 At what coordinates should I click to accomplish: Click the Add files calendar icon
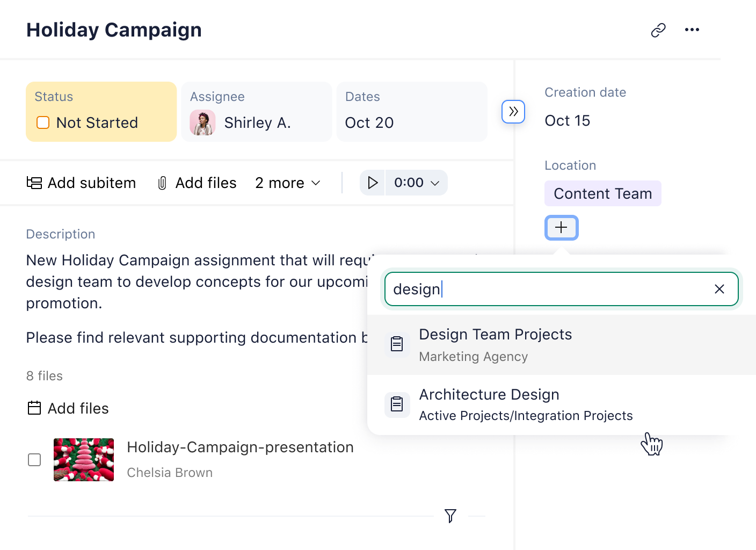click(34, 408)
